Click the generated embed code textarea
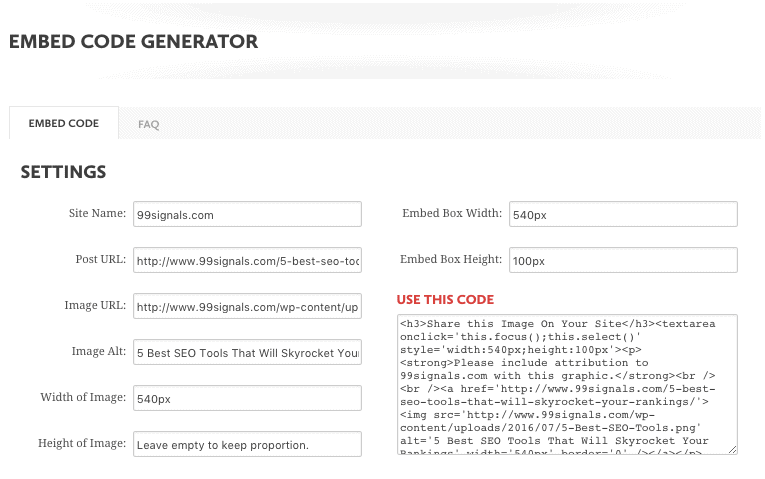This screenshot has width=765, height=479. [x=567, y=385]
